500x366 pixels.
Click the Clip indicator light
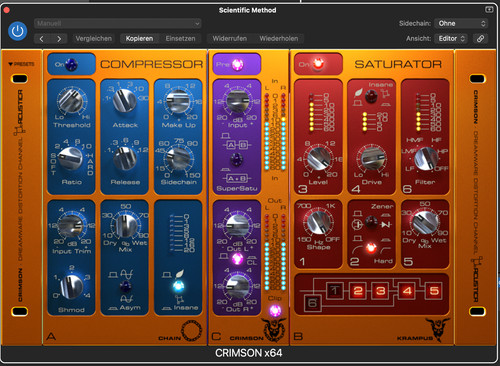[275, 310]
